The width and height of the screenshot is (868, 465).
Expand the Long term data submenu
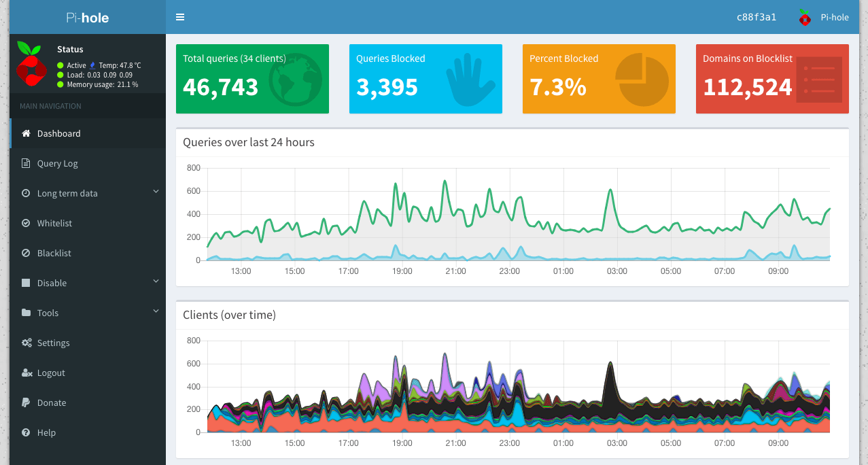[x=67, y=194]
